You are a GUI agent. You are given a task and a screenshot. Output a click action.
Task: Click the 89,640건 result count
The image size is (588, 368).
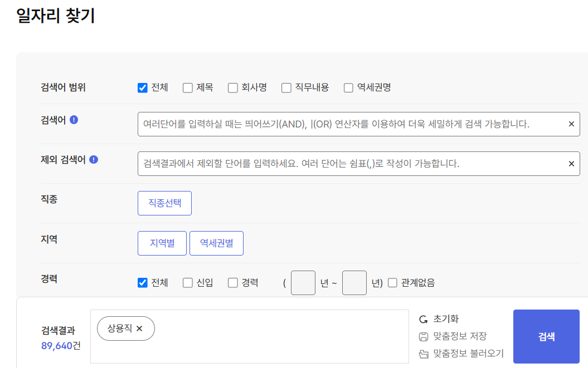[x=61, y=346]
